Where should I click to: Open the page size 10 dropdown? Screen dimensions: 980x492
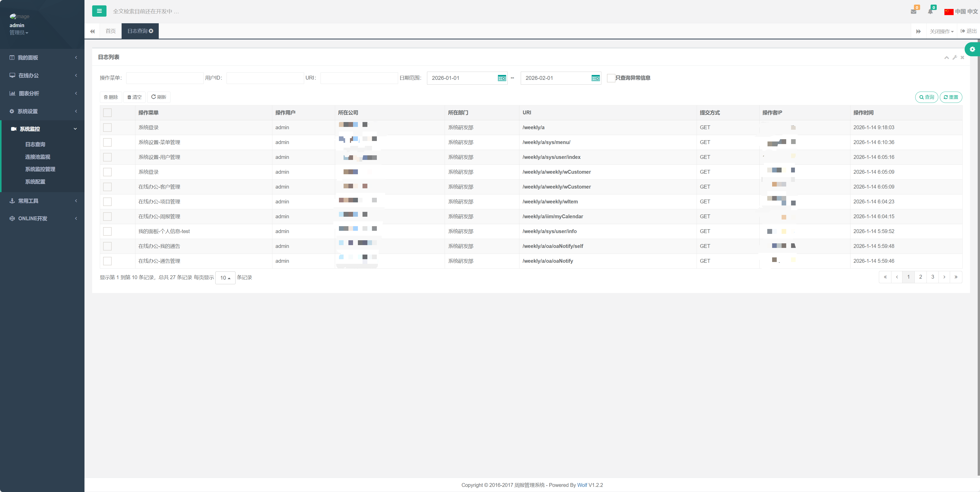[x=225, y=278]
